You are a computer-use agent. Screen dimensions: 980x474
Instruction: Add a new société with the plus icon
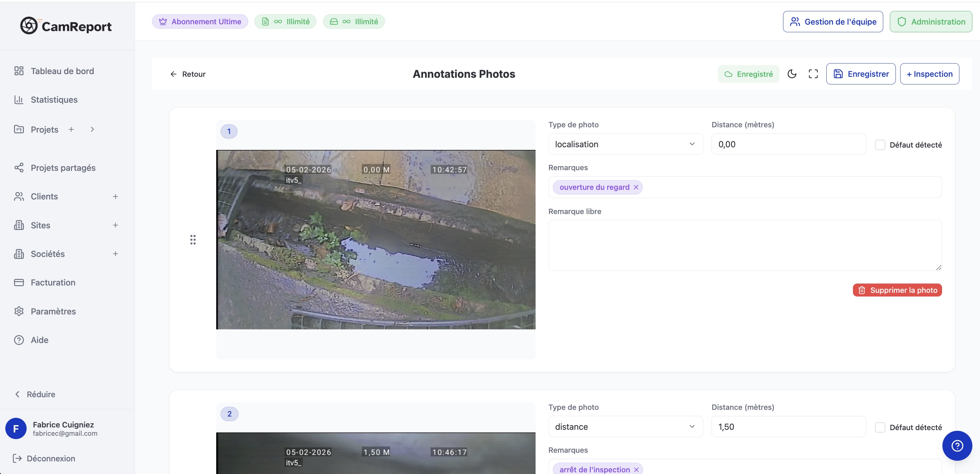pos(115,254)
